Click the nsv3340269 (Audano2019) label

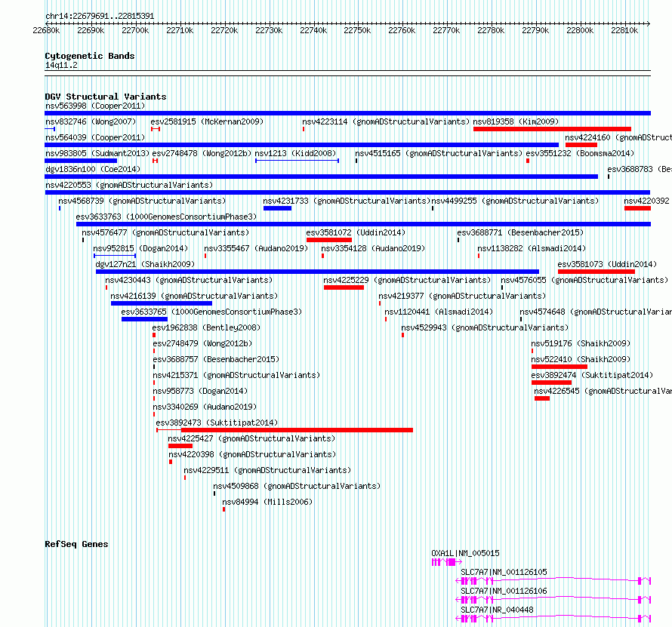[205, 407]
